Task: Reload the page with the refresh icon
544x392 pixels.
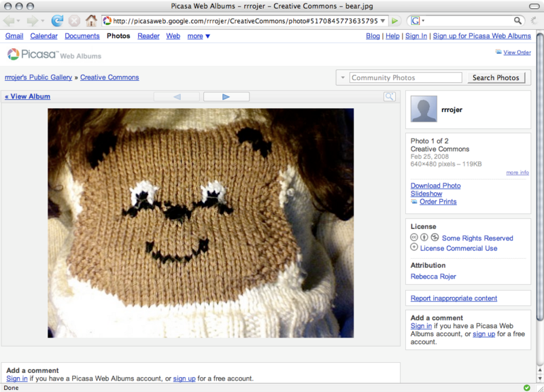Action: coord(57,21)
